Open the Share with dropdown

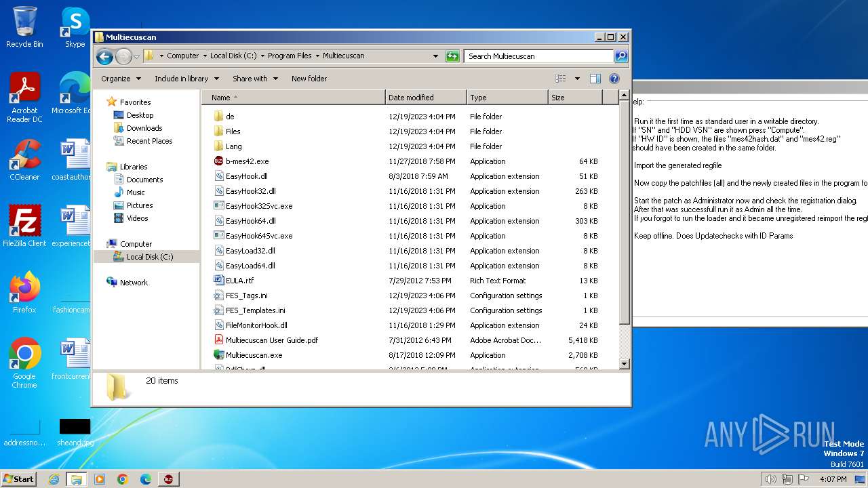click(x=255, y=79)
